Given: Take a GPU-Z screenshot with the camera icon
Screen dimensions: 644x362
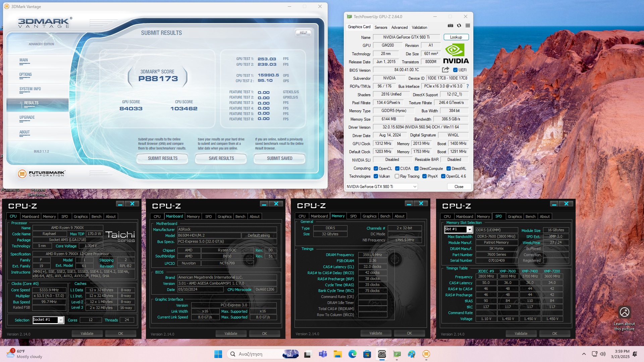Looking at the screenshot, I should (x=450, y=26).
